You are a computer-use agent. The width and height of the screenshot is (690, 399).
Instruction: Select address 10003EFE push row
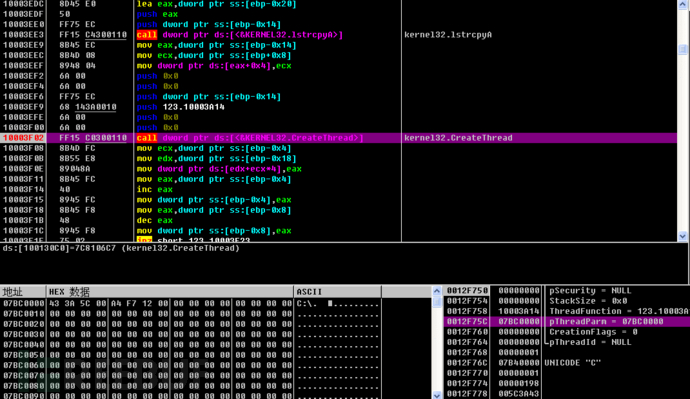point(23,117)
